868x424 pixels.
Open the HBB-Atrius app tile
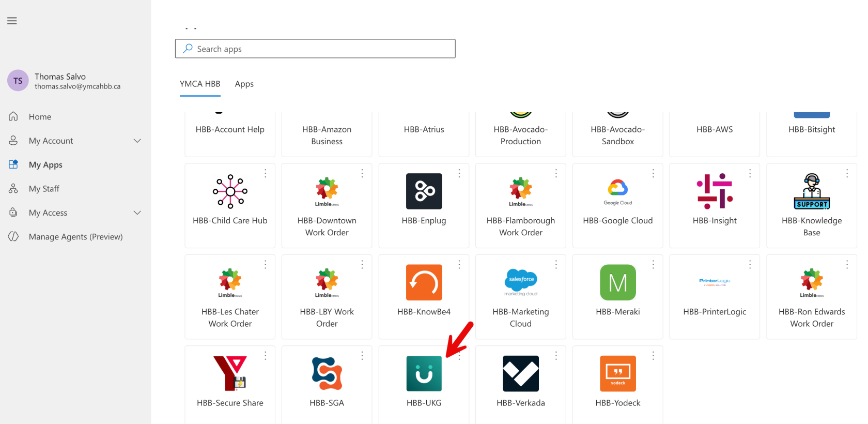pos(424,133)
